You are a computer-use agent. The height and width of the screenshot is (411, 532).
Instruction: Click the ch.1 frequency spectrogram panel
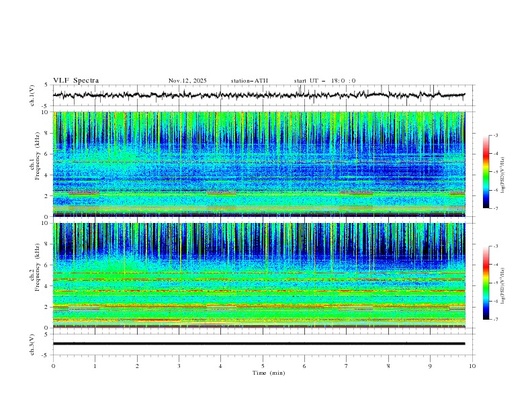coord(259,164)
